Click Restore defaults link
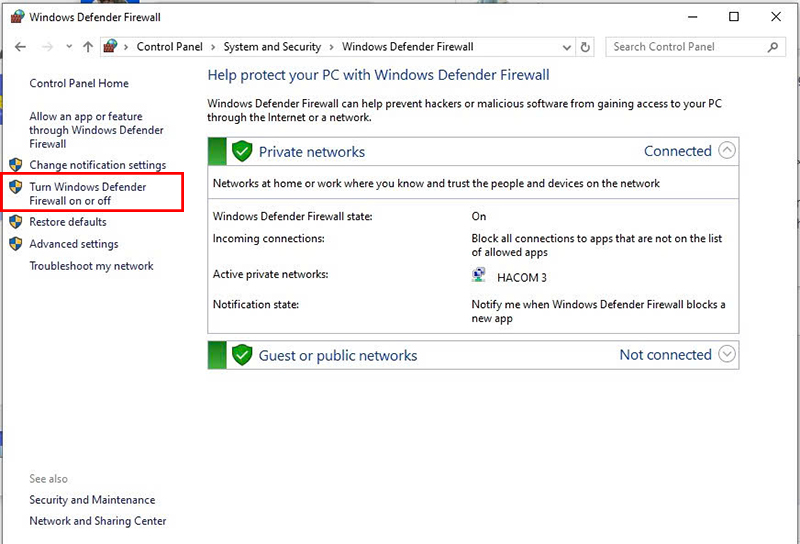Image resolution: width=800 pixels, height=544 pixels. (68, 222)
